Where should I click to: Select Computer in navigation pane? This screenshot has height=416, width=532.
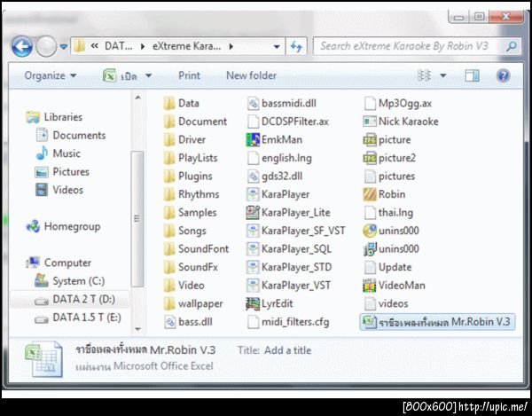(59, 263)
